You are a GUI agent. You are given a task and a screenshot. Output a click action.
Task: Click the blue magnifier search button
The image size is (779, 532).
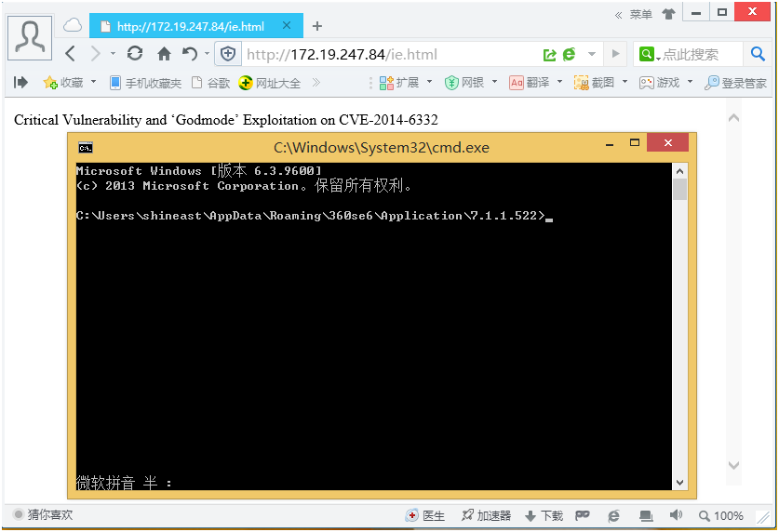758,54
